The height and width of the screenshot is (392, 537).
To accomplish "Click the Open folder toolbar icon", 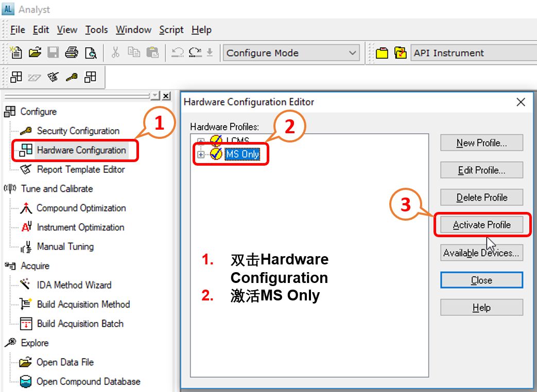I will click(x=34, y=52).
